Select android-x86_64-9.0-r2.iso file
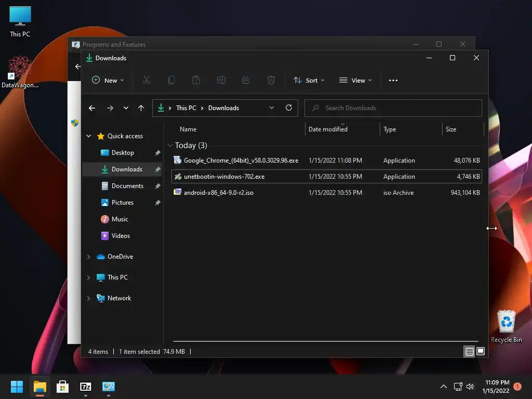Image resolution: width=532 pixels, height=399 pixels. click(x=326, y=192)
